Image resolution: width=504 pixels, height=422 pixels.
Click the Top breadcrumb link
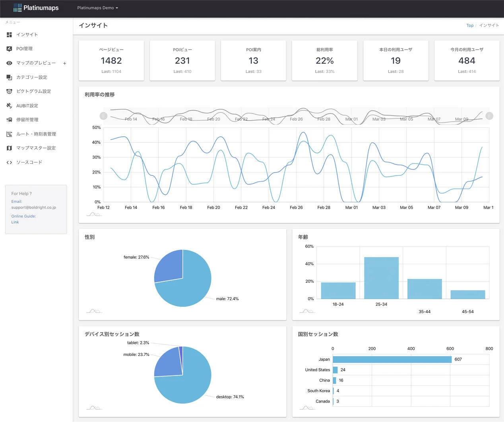(x=469, y=25)
